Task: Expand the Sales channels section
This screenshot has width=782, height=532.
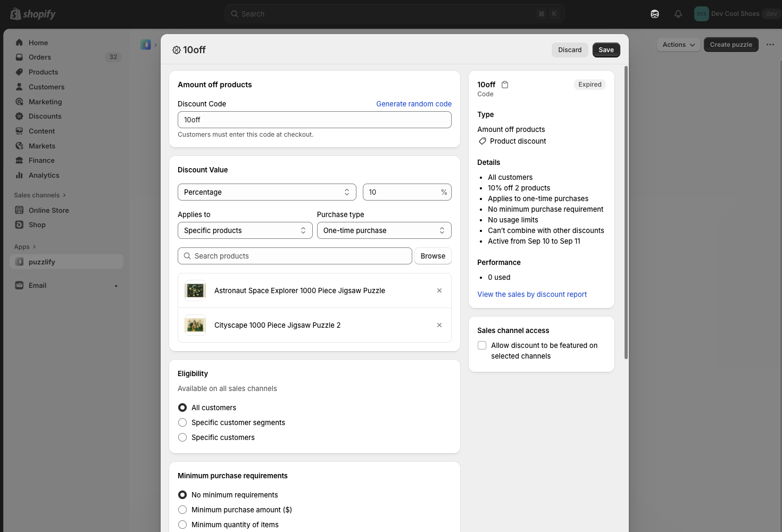Action: [x=40, y=195]
